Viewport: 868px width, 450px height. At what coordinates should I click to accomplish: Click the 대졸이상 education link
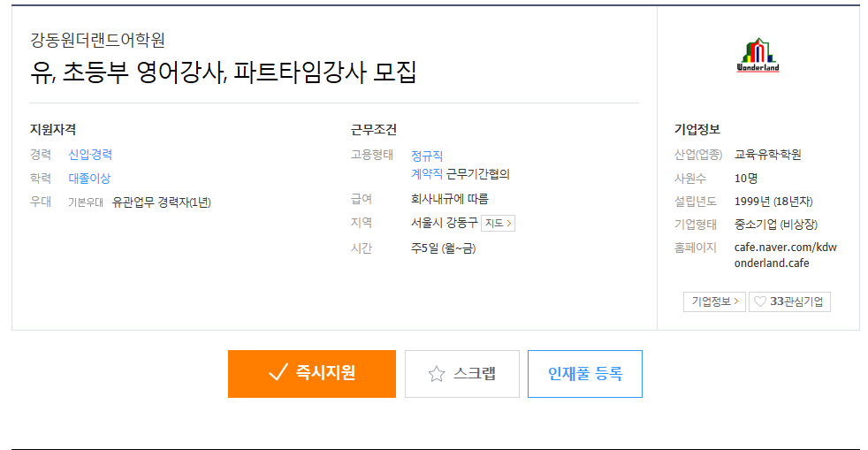point(89,179)
